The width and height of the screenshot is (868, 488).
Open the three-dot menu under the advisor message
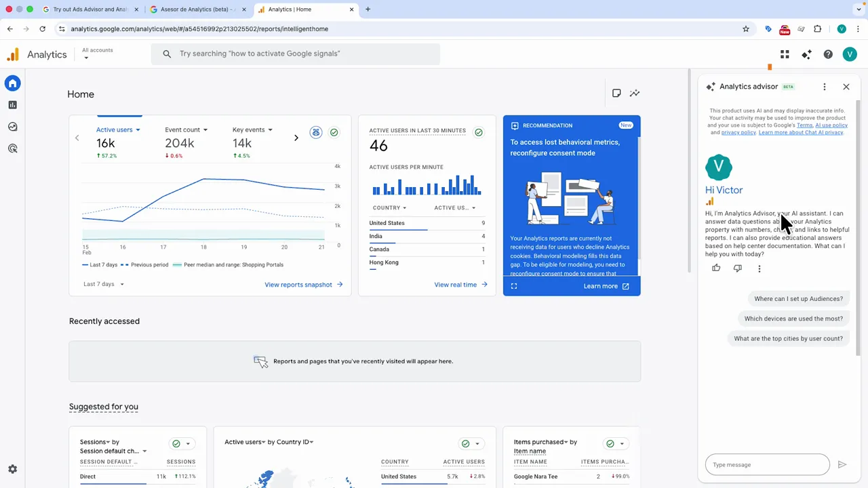(759, 268)
